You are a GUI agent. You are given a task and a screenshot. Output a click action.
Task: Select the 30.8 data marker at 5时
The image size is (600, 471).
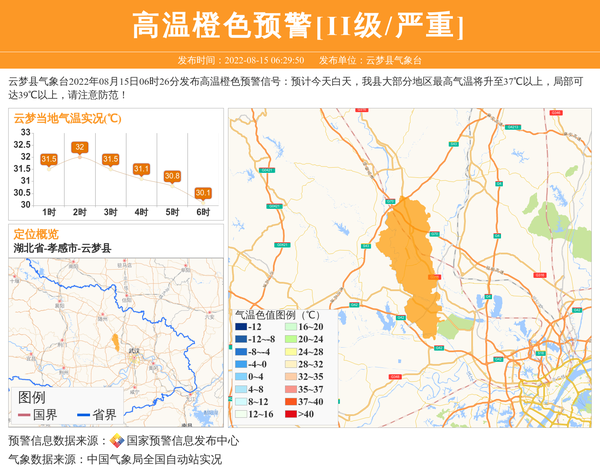(172, 176)
